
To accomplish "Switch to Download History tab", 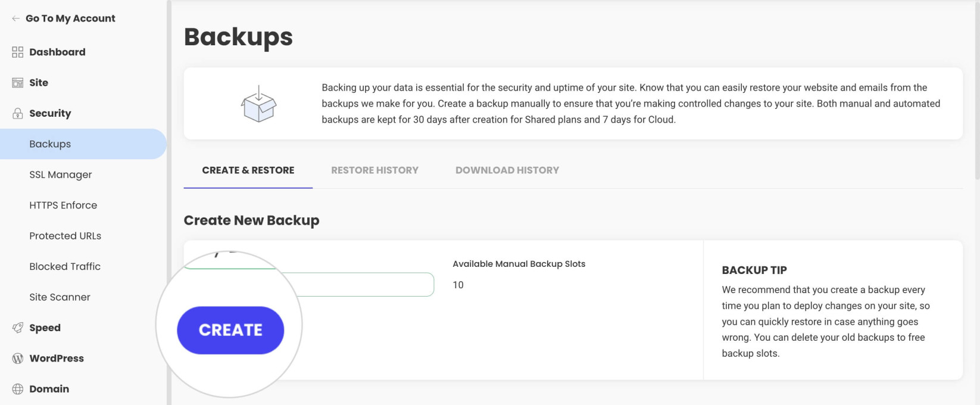I will (x=507, y=170).
